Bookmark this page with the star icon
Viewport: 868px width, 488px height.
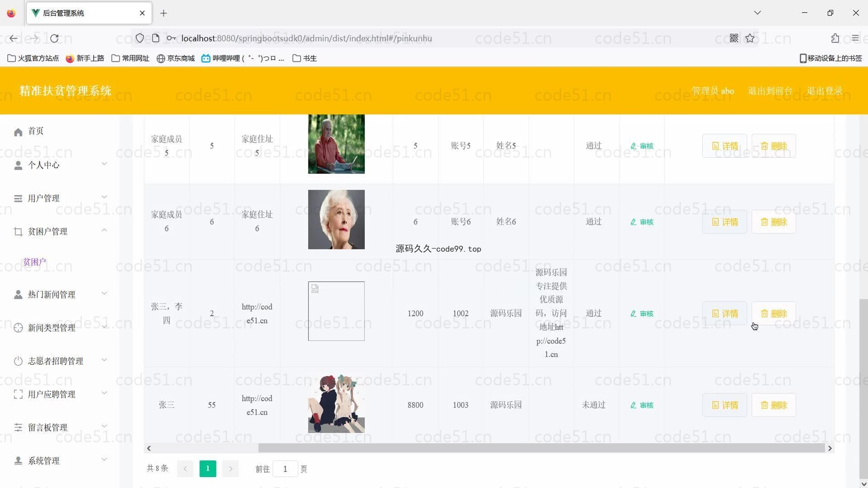click(x=750, y=38)
